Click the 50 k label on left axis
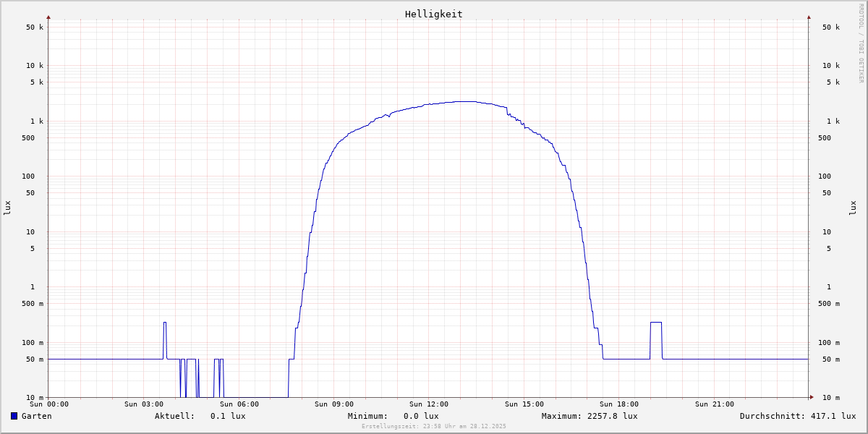Viewport: 868px width, 434px height. [35, 27]
